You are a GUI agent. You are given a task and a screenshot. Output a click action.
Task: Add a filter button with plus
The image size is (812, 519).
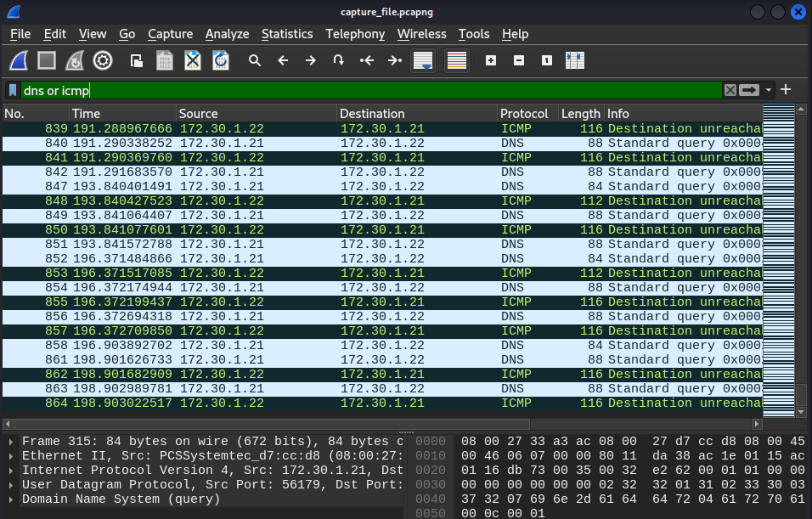(x=786, y=89)
